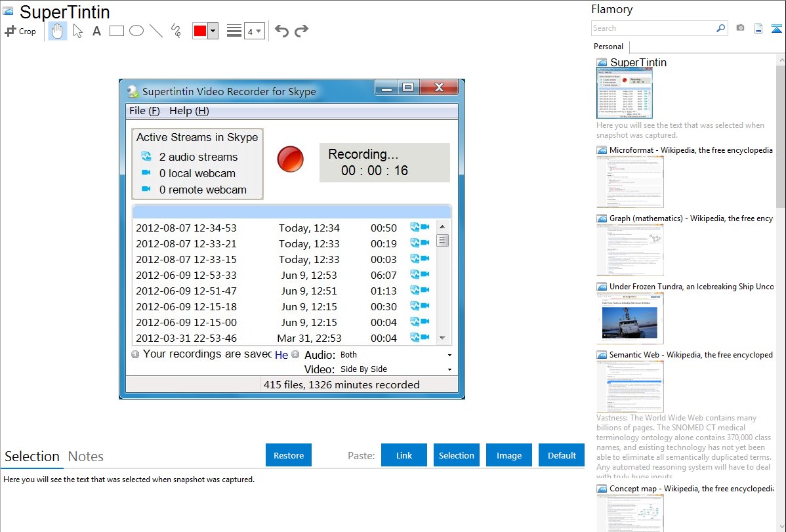Viewport: 786px width, 532px height.
Task: Redo the last annotation
Action: coord(301,31)
